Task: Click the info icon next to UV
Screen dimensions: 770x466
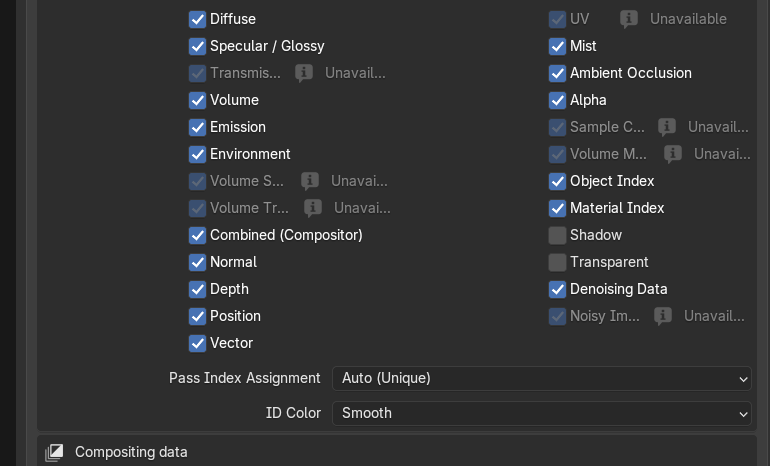Action: 629,19
